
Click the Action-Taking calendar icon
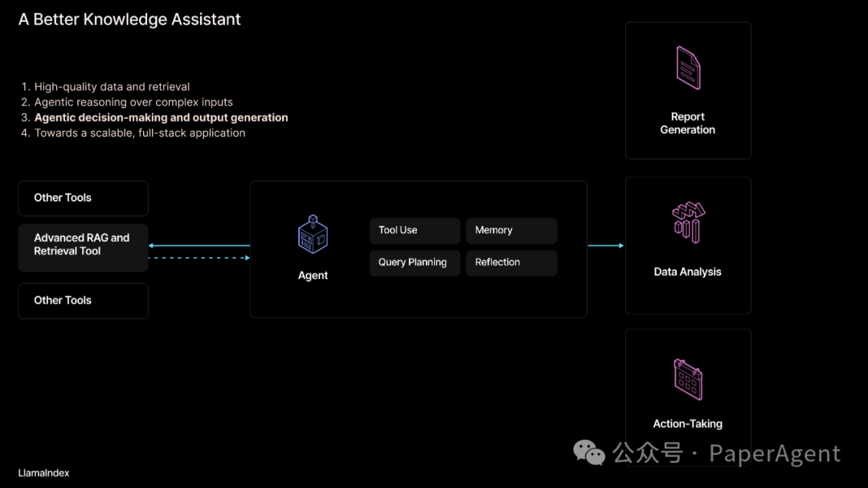[x=688, y=379]
